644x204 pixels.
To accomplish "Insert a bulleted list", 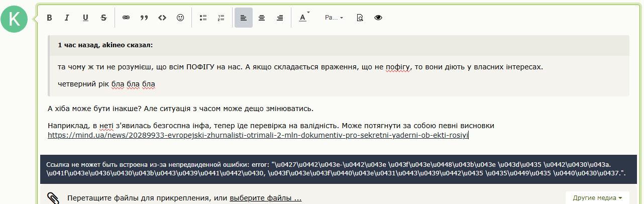I will tap(203, 18).
